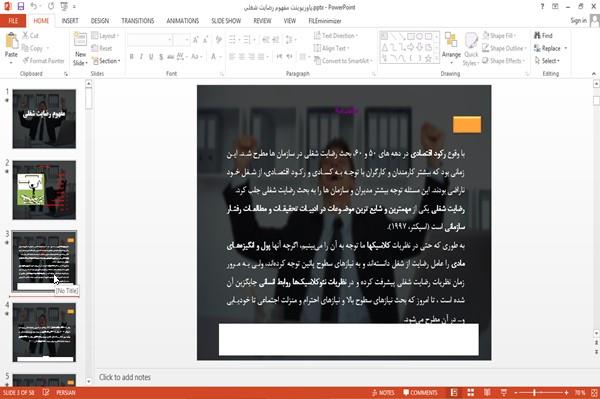Viewport: 600px width, 399px height.
Task: Click the Undo arrow
Action: click(34, 7)
